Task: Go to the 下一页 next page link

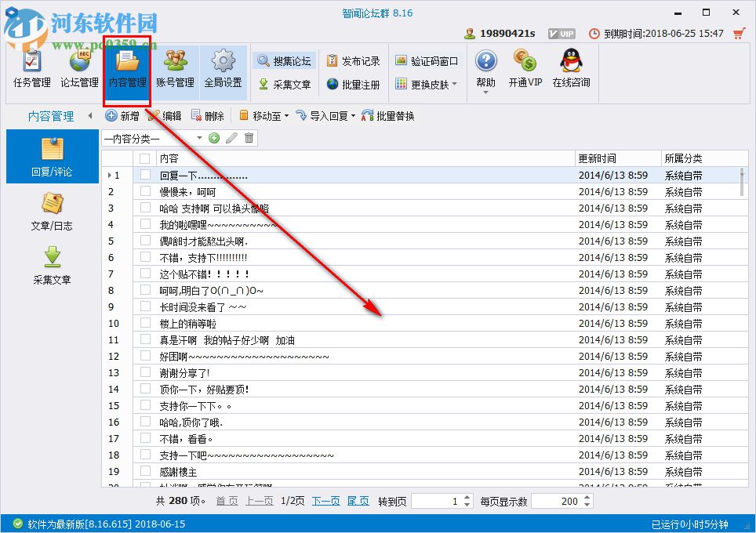Action: pos(325,500)
